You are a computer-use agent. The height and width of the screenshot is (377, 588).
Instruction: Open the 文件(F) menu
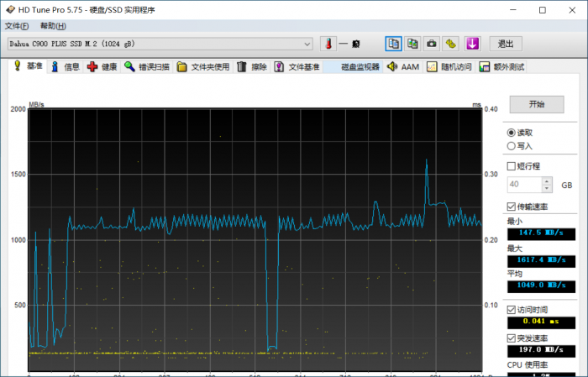[x=17, y=26]
